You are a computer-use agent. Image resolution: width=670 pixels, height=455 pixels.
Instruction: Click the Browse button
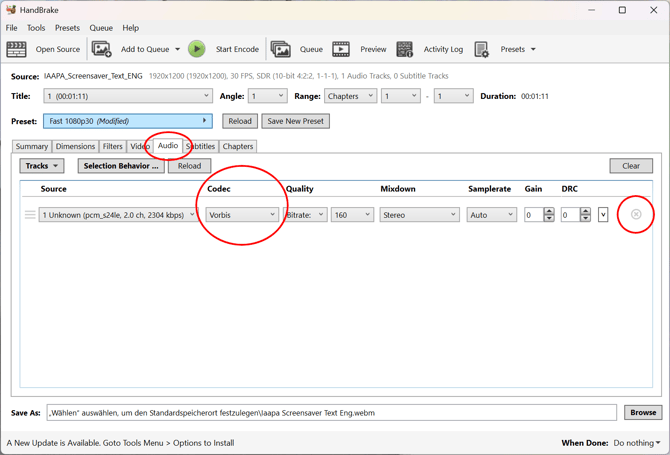[x=643, y=412]
